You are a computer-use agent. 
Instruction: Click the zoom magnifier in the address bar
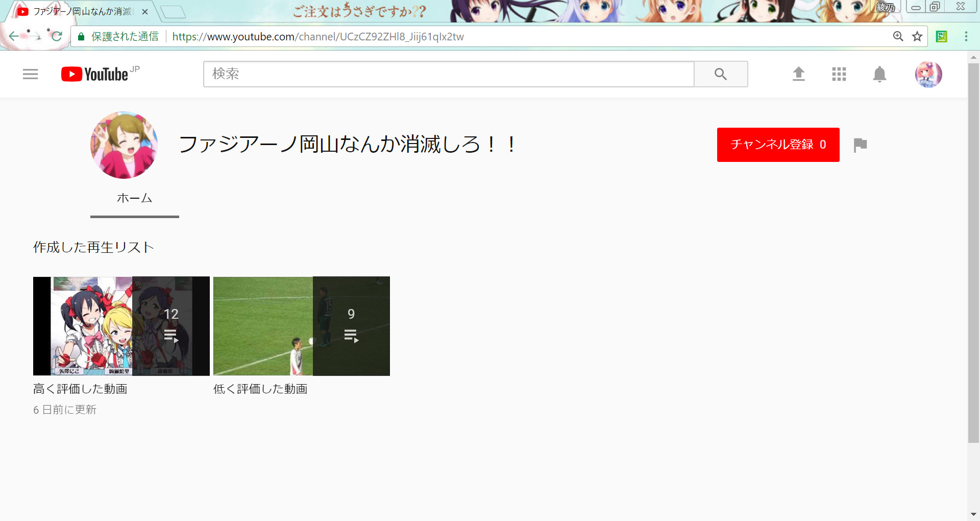click(x=898, y=36)
